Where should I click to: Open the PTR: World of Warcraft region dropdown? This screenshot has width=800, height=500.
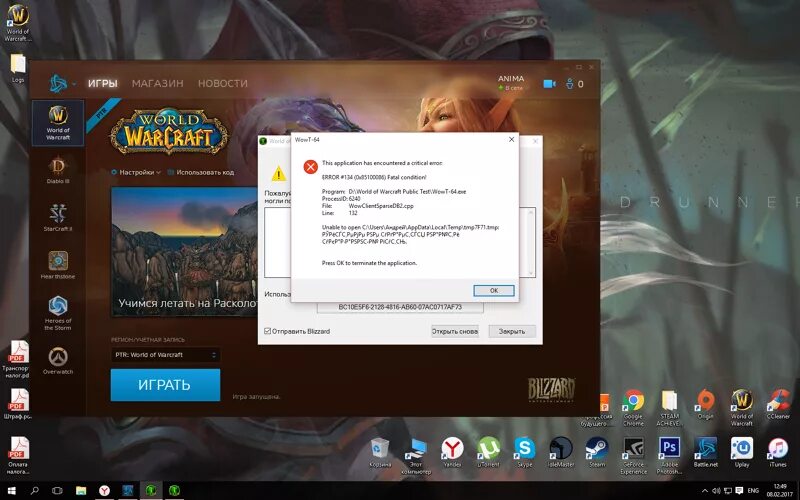(x=165, y=355)
